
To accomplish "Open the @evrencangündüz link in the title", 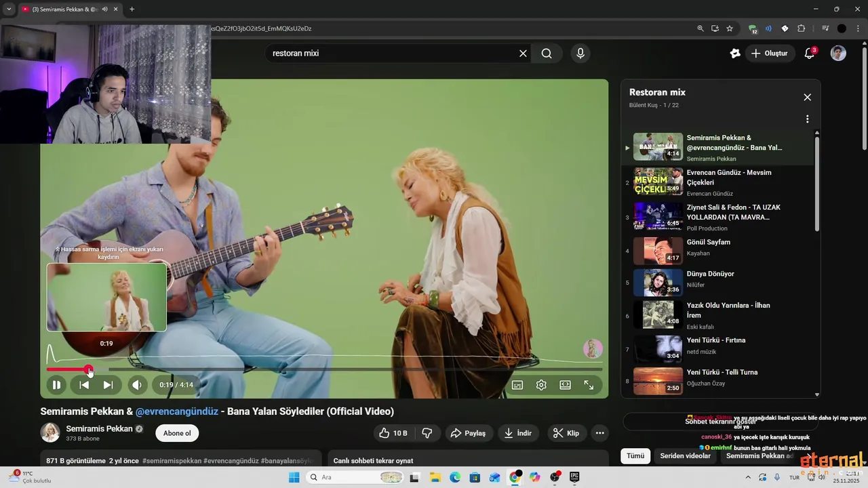I will click(x=176, y=411).
